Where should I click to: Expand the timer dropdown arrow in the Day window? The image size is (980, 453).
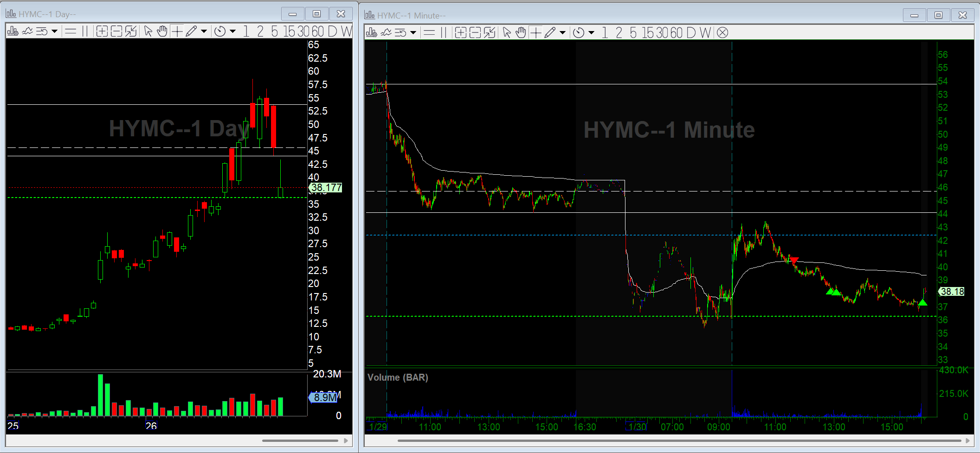pos(233,32)
